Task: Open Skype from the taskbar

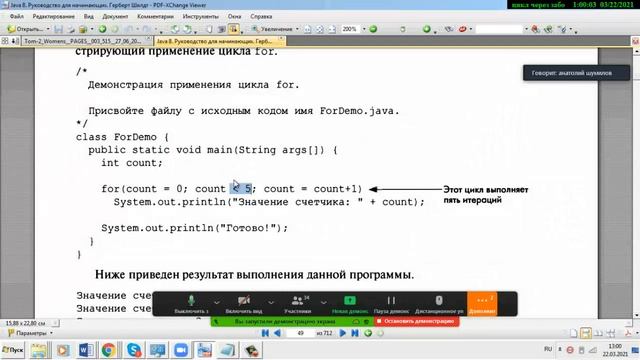Action: (x=134, y=350)
